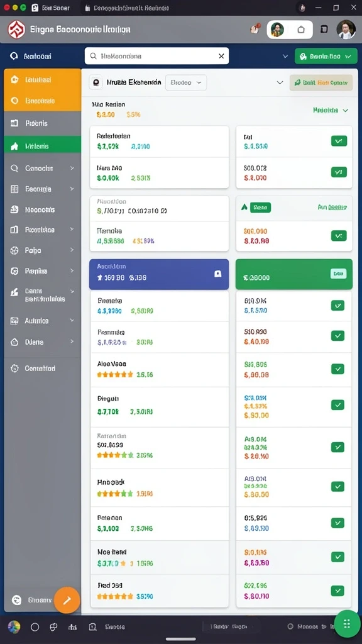
Task: Click the lock icon in the blue card header
Action: point(218,274)
